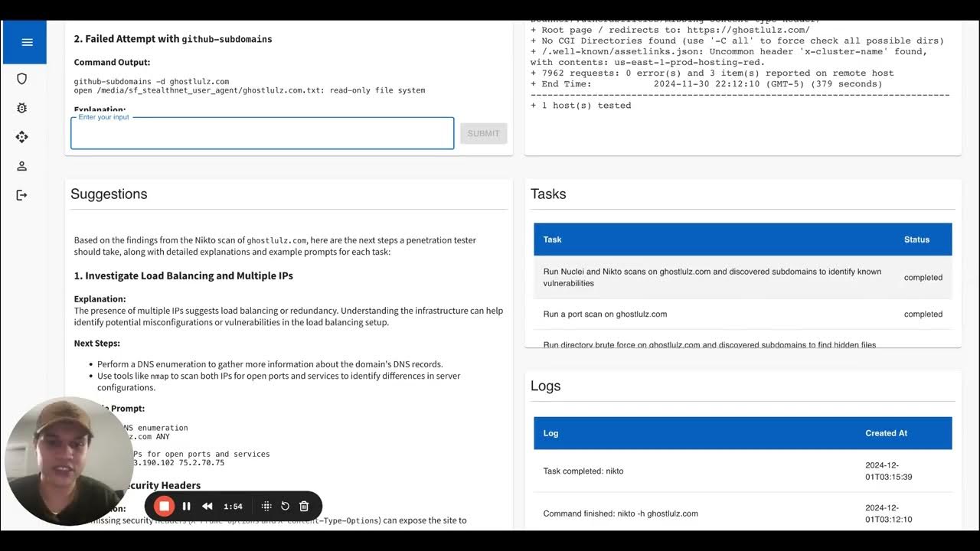The image size is (980, 551).
Task: Select the Nuclei and Nikto scans task row
Action: click(x=712, y=277)
